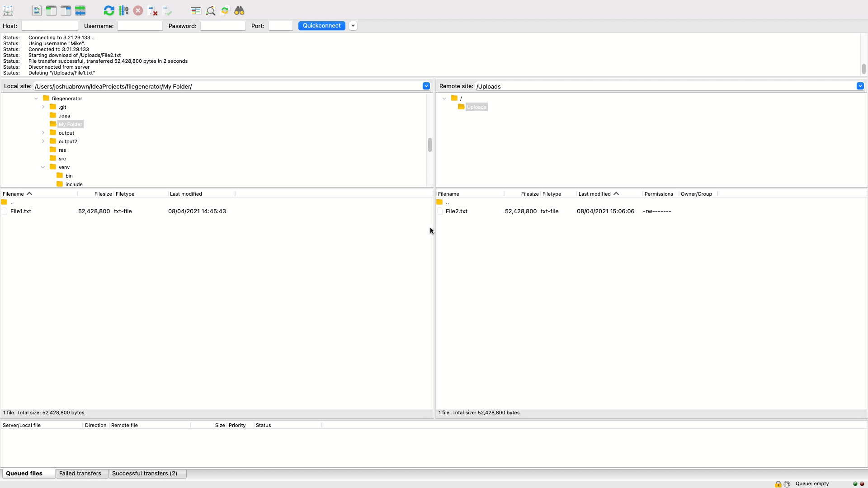Screen dimensions: 868x488
Task: Sort remote files by Last modified header
Action: click(x=609, y=194)
